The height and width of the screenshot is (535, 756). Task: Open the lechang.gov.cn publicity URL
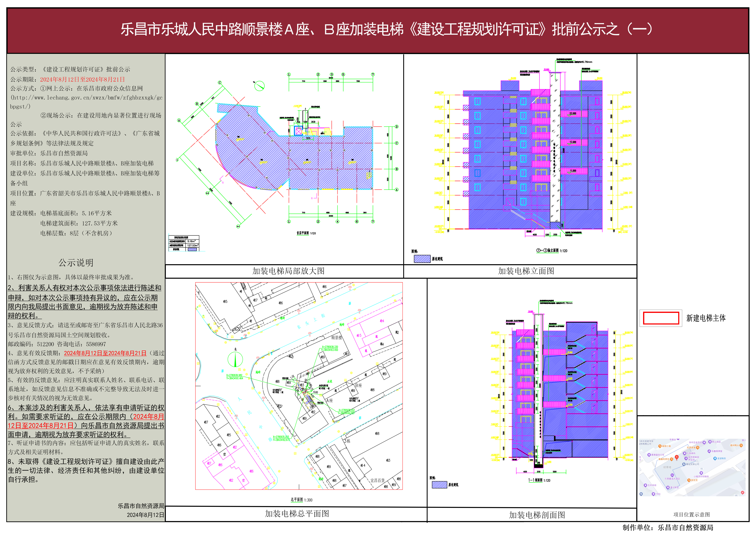click(86, 102)
